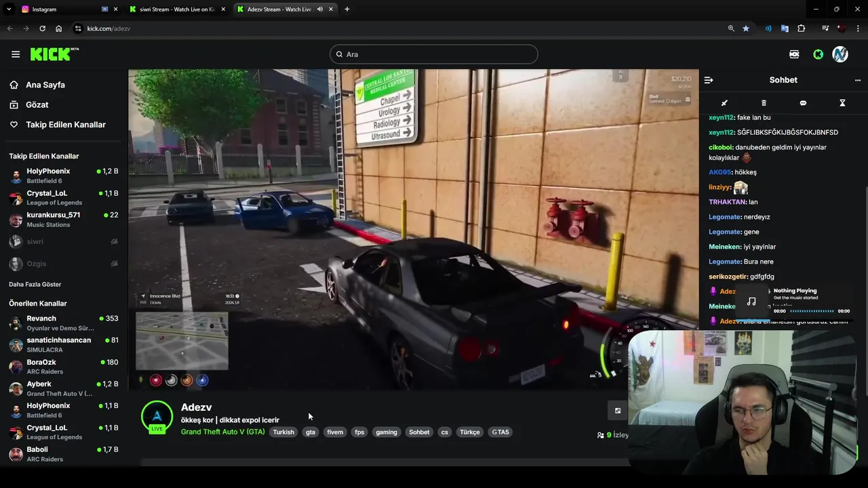The height and width of the screenshot is (488, 868).
Task: Open offline siwri channel
Action: [64, 241]
